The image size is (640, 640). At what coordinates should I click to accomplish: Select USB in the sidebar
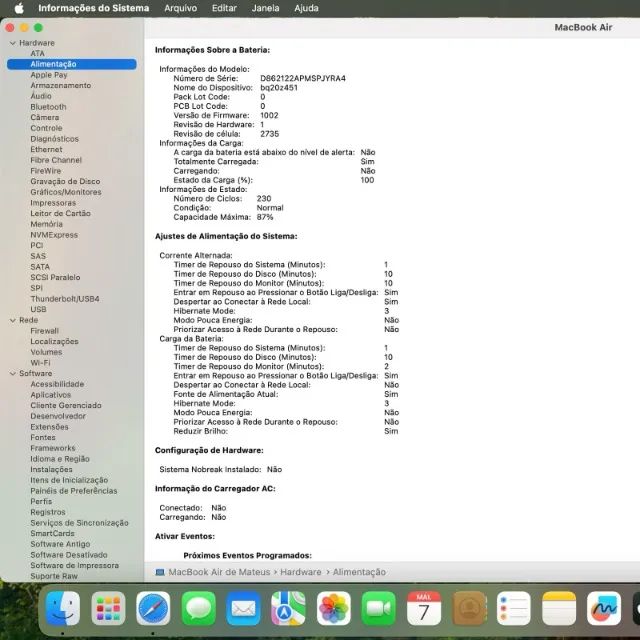pos(38,309)
